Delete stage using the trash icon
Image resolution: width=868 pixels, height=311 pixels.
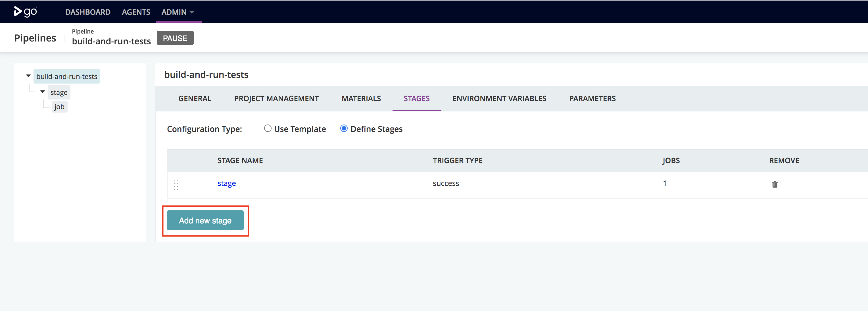click(775, 184)
